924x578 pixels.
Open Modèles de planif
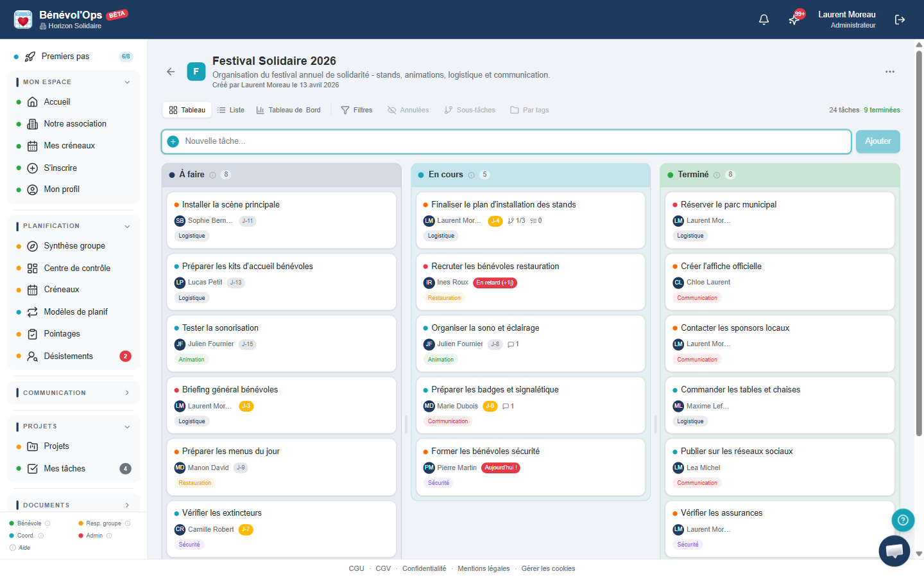point(73,312)
